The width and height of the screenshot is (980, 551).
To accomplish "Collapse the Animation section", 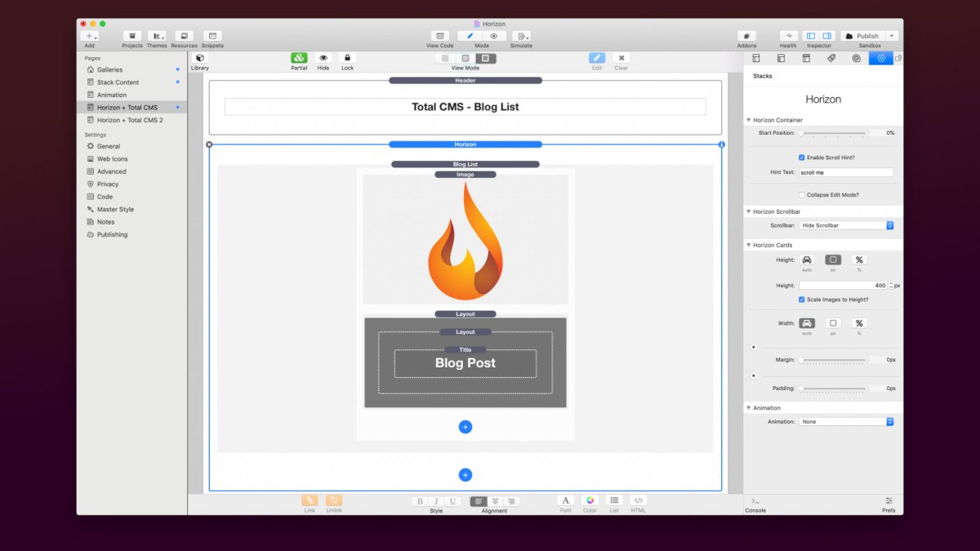I will (749, 408).
